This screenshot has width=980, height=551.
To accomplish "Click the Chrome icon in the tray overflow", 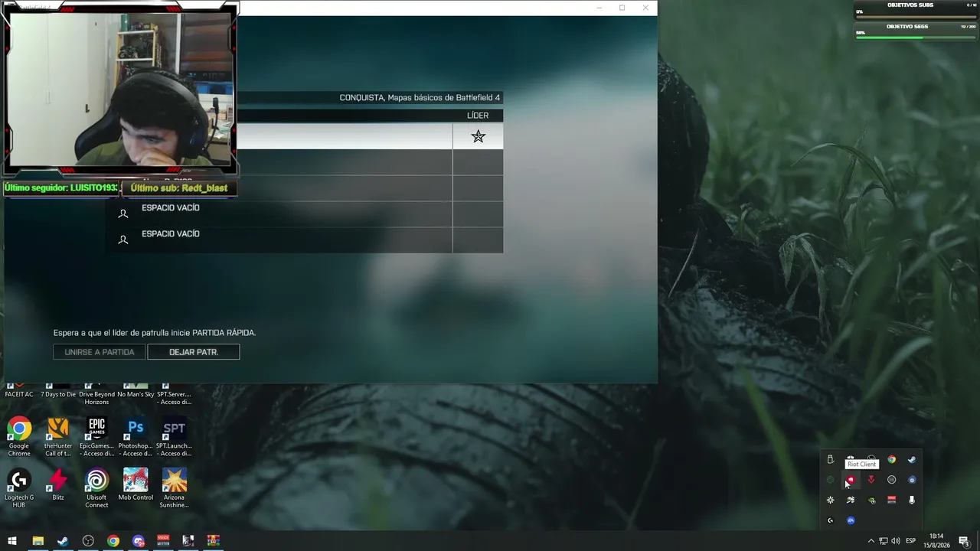I will point(891,460).
